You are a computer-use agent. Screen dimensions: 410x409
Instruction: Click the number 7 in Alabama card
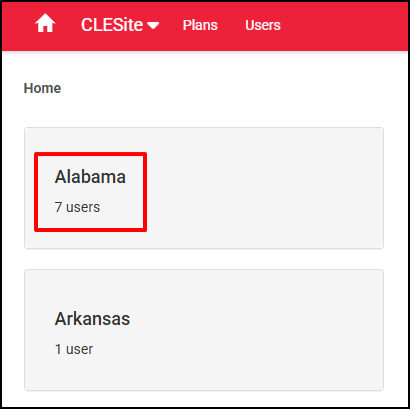tap(58, 207)
